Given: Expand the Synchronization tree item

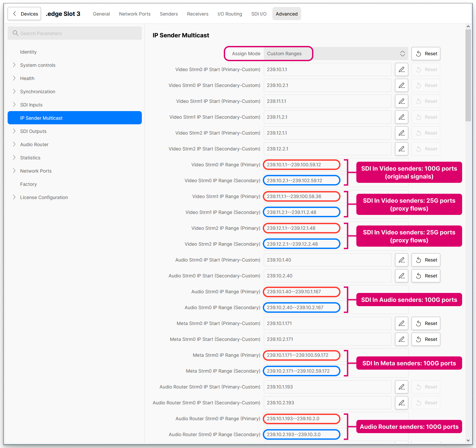Looking at the screenshot, I should click(14, 92).
